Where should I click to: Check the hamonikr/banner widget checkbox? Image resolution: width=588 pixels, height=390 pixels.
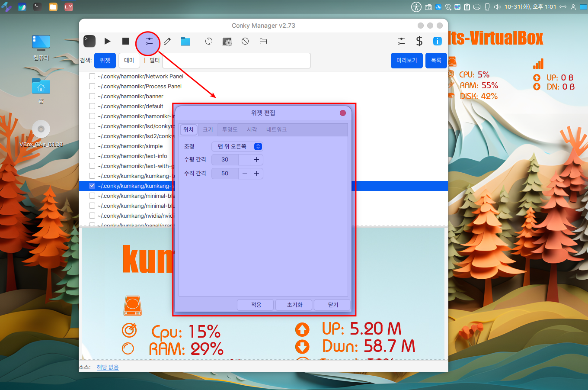[x=92, y=96]
